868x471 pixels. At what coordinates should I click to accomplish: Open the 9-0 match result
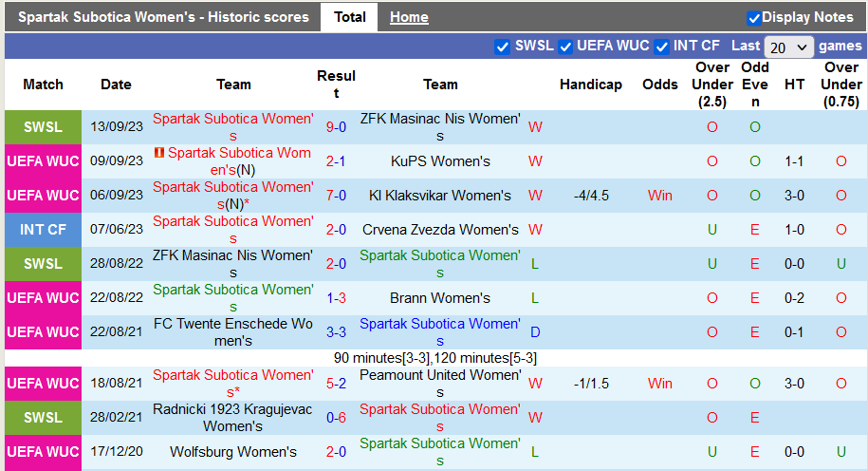pyautogui.click(x=336, y=127)
